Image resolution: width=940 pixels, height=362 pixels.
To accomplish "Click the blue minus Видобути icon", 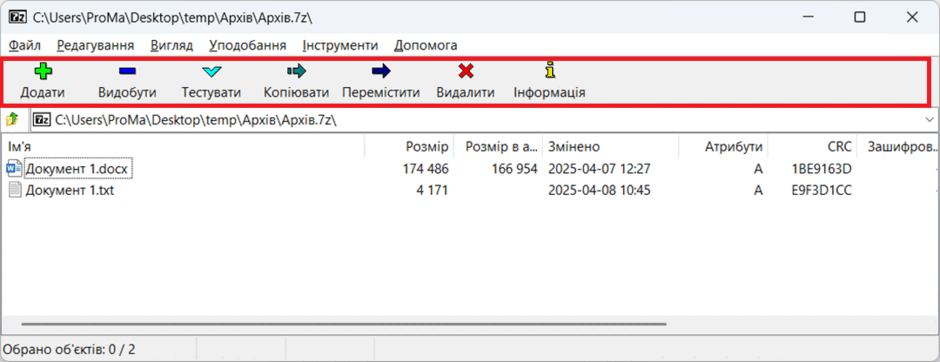I will pyautogui.click(x=127, y=72).
